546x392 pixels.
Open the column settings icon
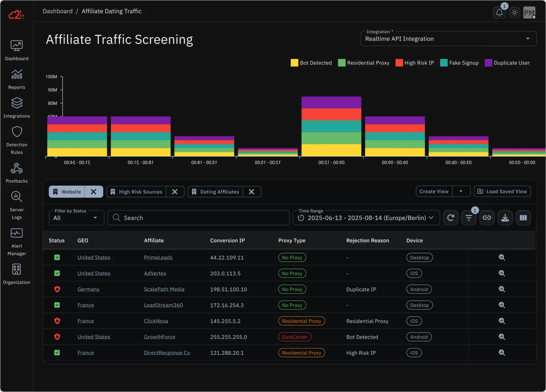523,218
